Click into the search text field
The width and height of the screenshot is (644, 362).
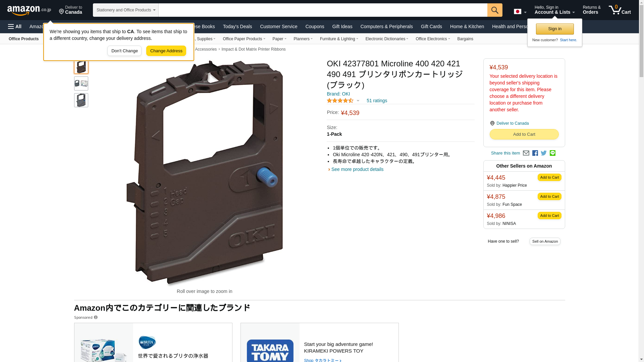click(323, 10)
